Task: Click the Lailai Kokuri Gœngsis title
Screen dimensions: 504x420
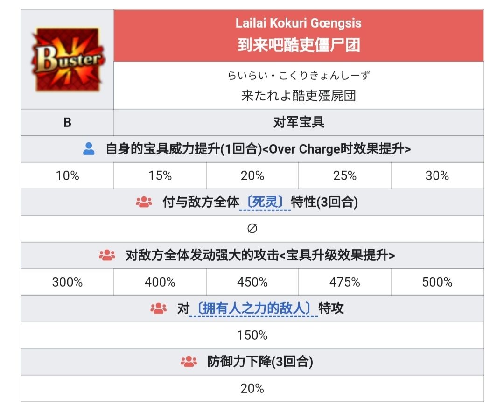Action: pos(298,23)
